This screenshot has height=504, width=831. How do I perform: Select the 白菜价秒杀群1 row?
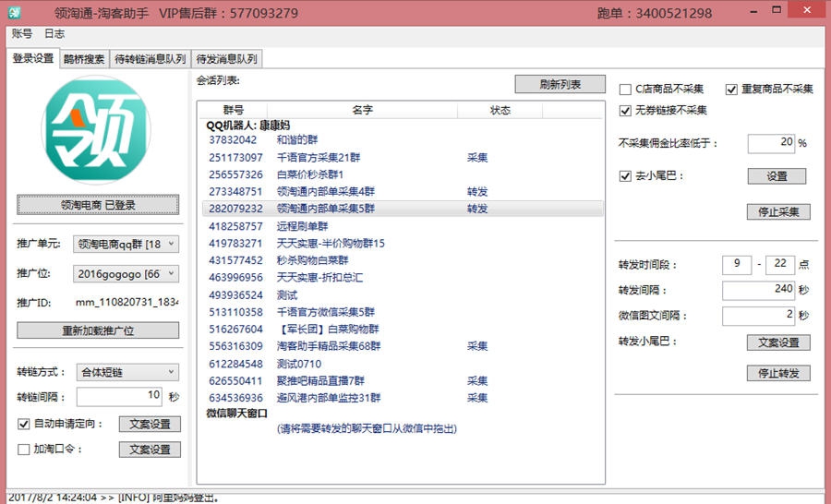tap(403, 174)
